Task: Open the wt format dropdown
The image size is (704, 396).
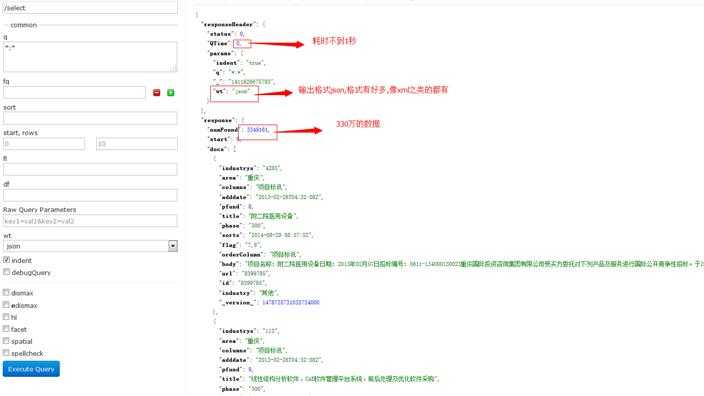Action: (90, 246)
